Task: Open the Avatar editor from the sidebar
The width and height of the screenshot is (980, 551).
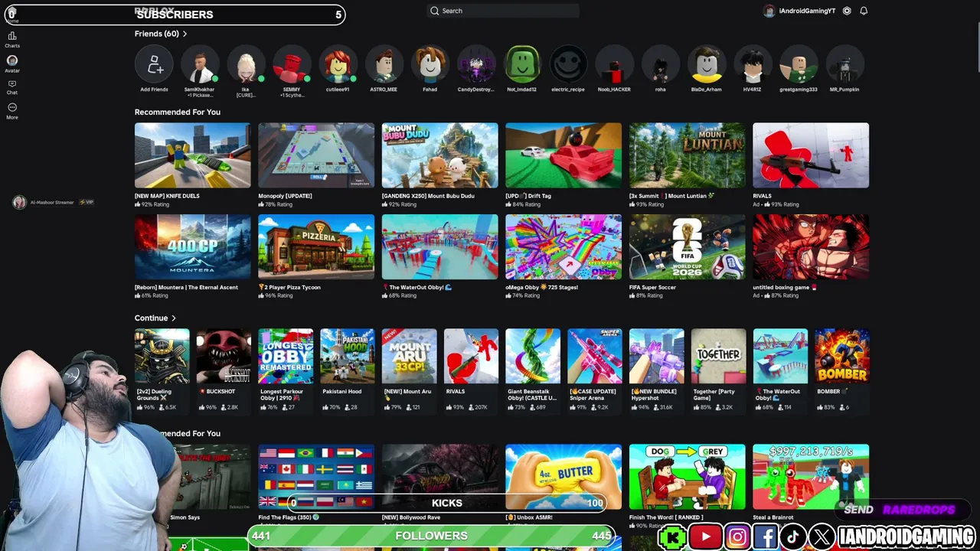Action: (x=12, y=63)
